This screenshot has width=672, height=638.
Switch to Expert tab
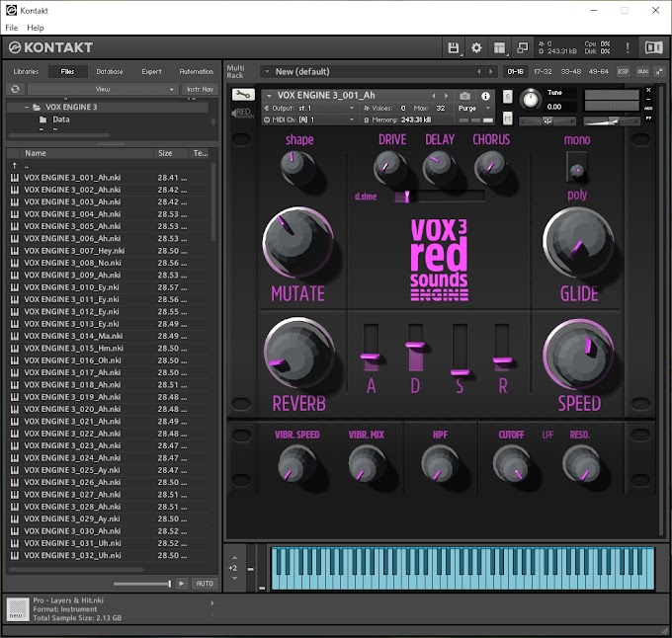(x=152, y=71)
